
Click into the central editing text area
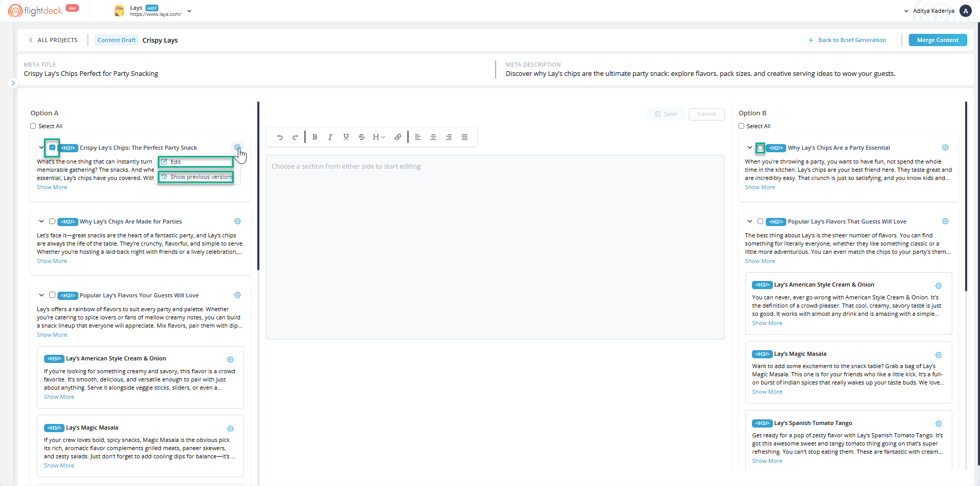pos(495,247)
